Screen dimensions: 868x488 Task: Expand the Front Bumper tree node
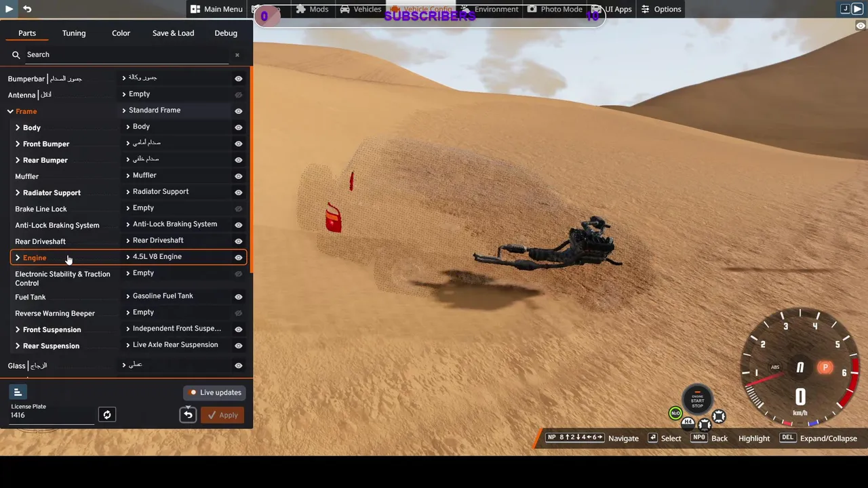(18, 144)
